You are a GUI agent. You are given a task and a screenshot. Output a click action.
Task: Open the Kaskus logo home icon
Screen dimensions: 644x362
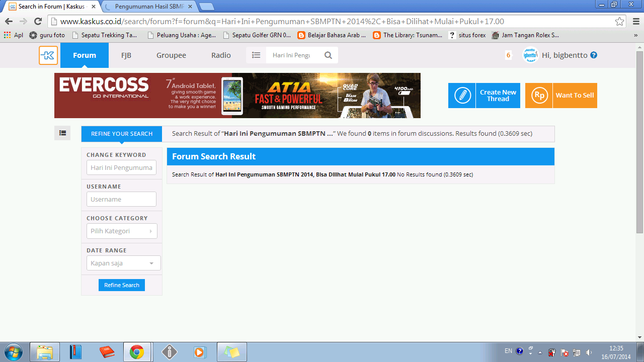tap(48, 55)
